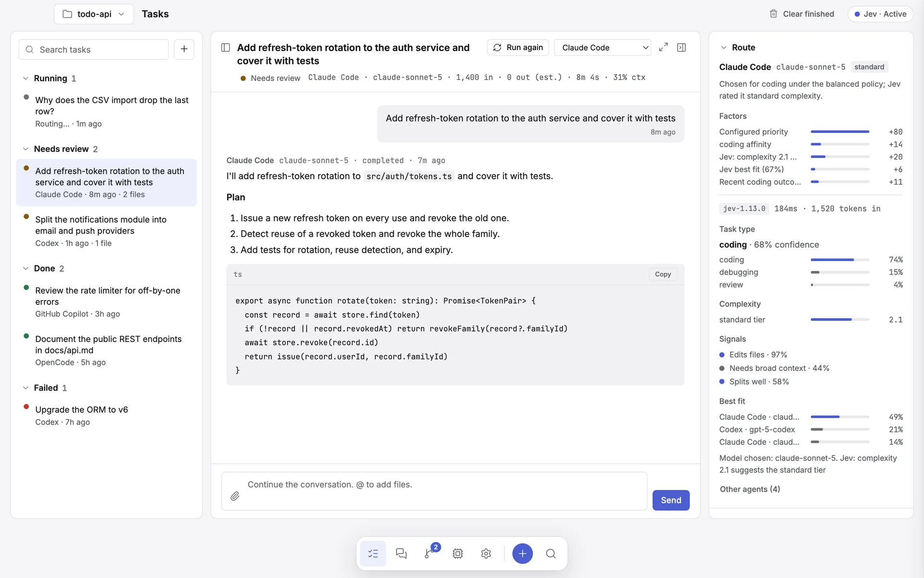This screenshot has width=924, height=578.
Task: Open search from the dock magnifier icon
Action: pyautogui.click(x=551, y=553)
